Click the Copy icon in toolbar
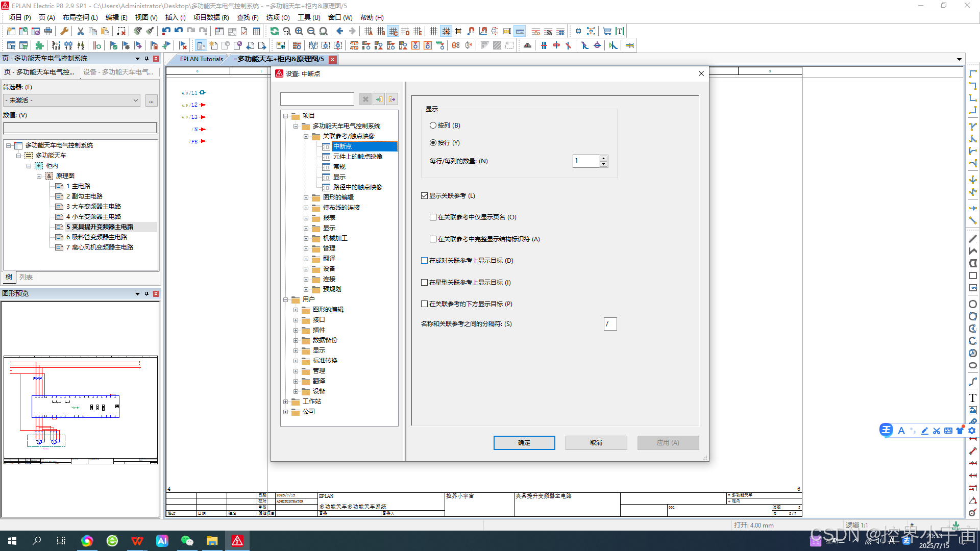Viewport: 980px width, 551px height. pos(93,32)
